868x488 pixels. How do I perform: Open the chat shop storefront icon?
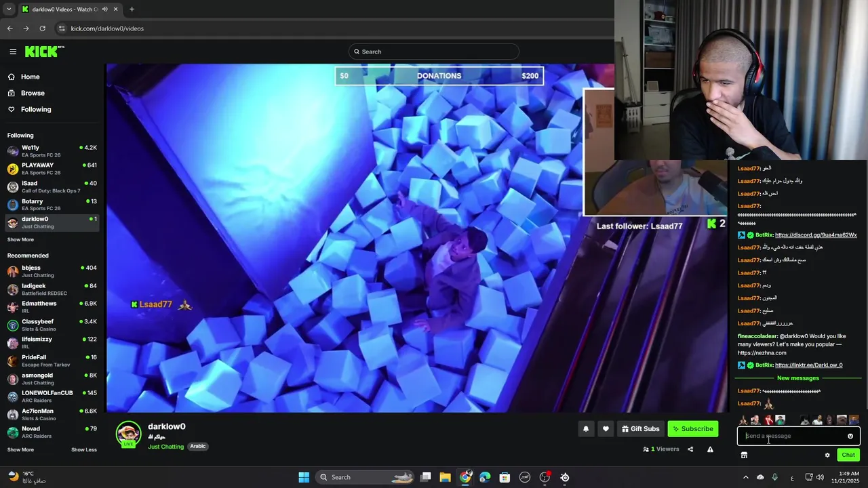point(744,455)
